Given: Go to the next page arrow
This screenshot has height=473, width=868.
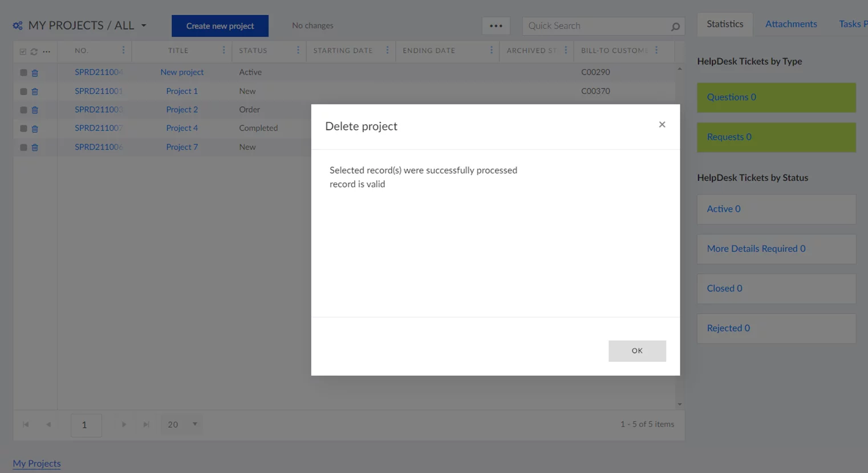Looking at the screenshot, I should pyautogui.click(x=124, y=425).
